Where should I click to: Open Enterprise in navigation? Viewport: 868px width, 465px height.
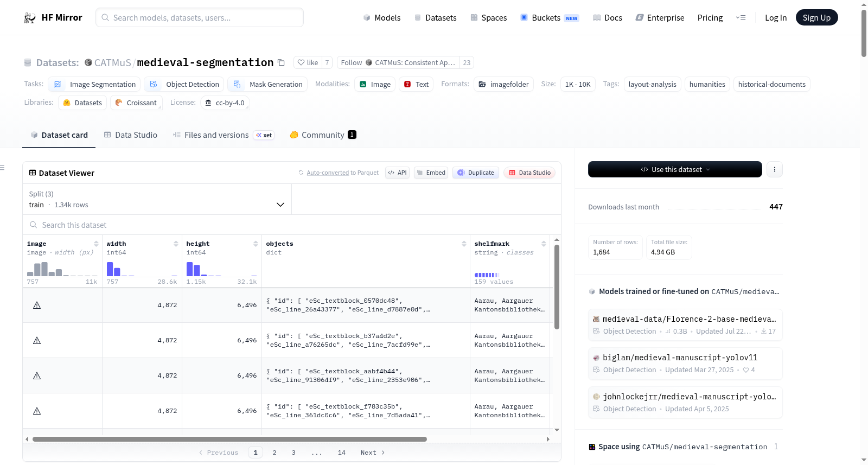point(660,18)
